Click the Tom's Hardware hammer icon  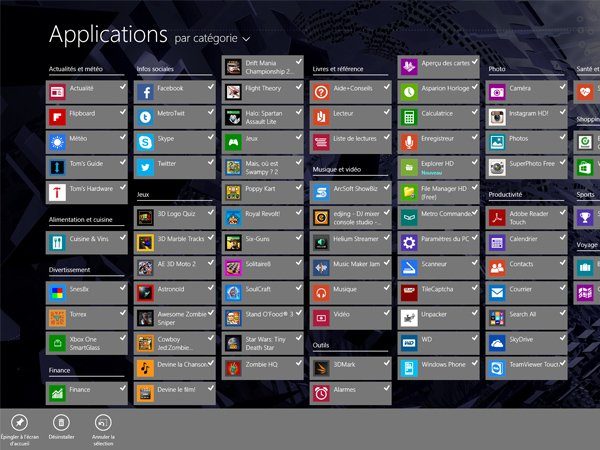[57, 193]
